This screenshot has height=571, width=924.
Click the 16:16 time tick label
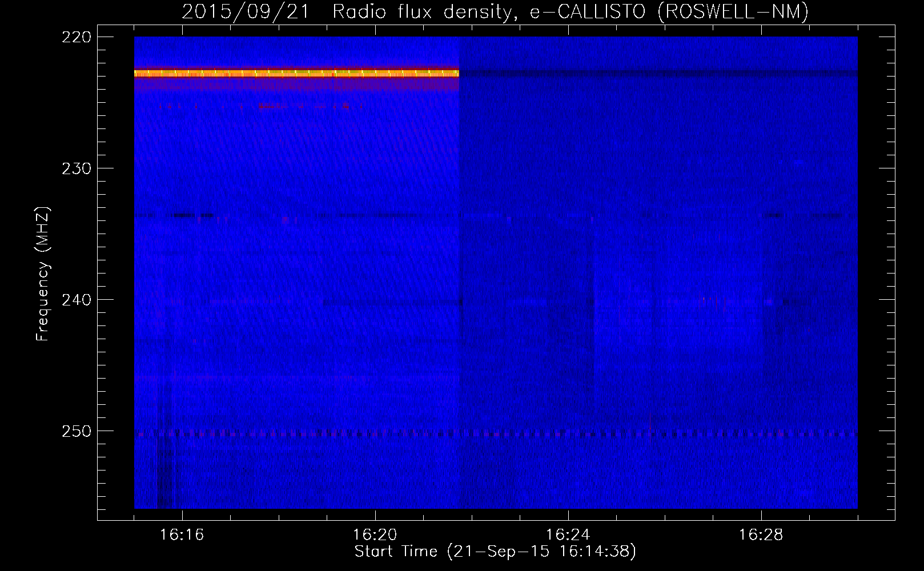pyautogui.click(x=182, y=534)
